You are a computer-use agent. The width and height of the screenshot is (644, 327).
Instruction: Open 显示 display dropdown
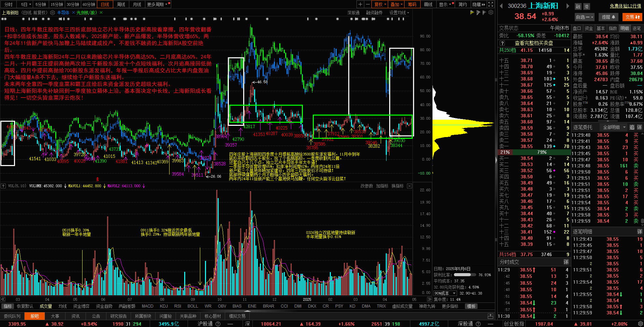(x=445, y=4)
